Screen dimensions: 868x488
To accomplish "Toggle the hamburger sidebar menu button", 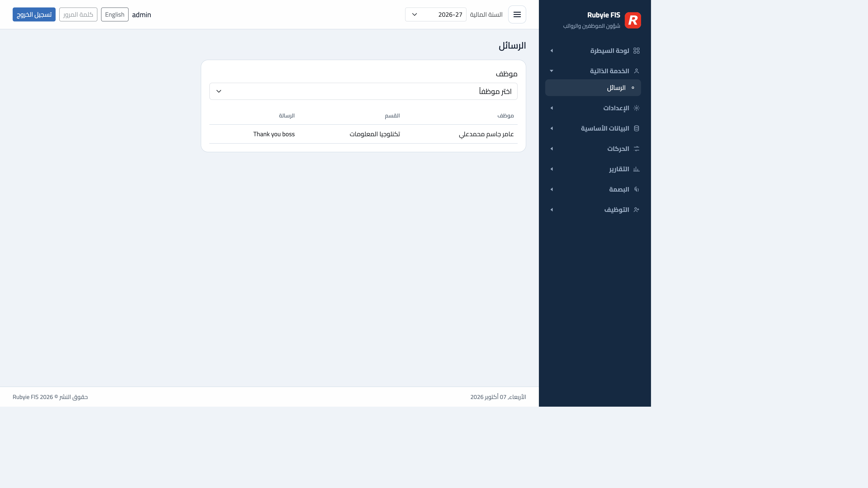I will [x=517, y=14].
